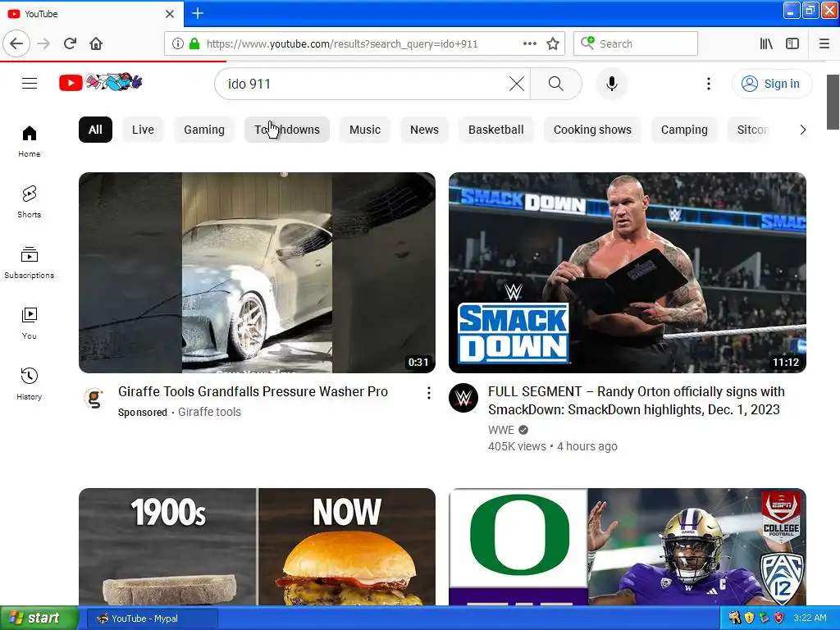Open the 1900s vs NOW burger thumbnail
This screenshot has height=630, width=840.
coord(257,546)
